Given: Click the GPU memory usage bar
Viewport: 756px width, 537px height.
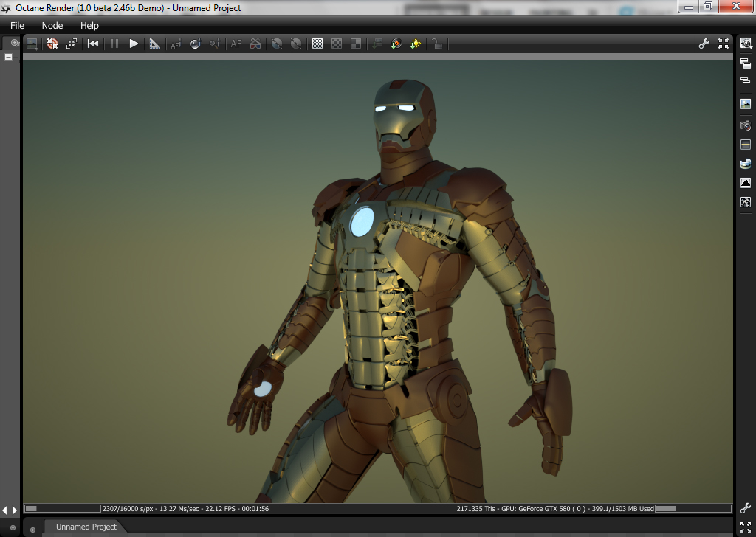Looking at the screenshot, I should [693, 508].
